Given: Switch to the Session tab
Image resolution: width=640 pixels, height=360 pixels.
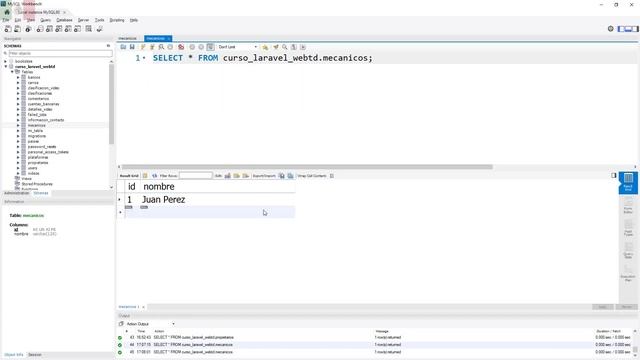Looking at the screenshot, I should pyautogui.click(x=35, y=355).
